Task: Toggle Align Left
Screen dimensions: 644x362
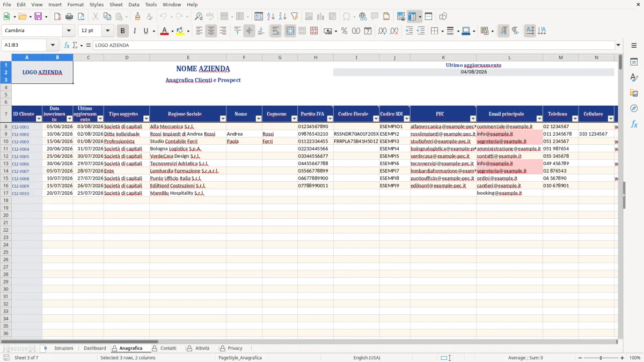Action: coord(199,31)
